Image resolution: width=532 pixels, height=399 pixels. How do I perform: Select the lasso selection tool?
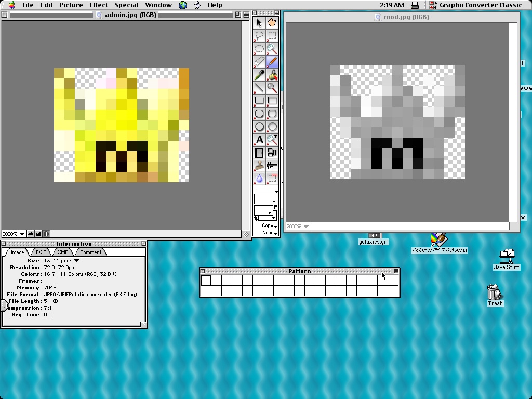click(x=259, y=36)
